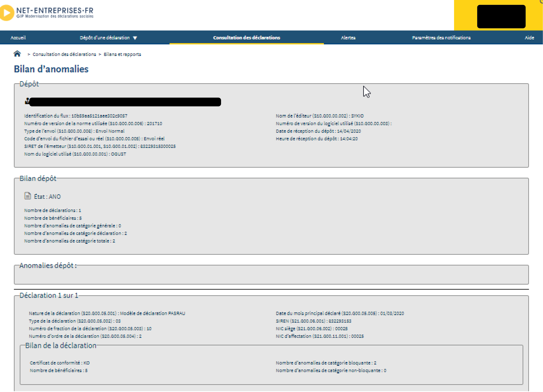Select Numéro de version du logiciel line

(x=334, y=124)
